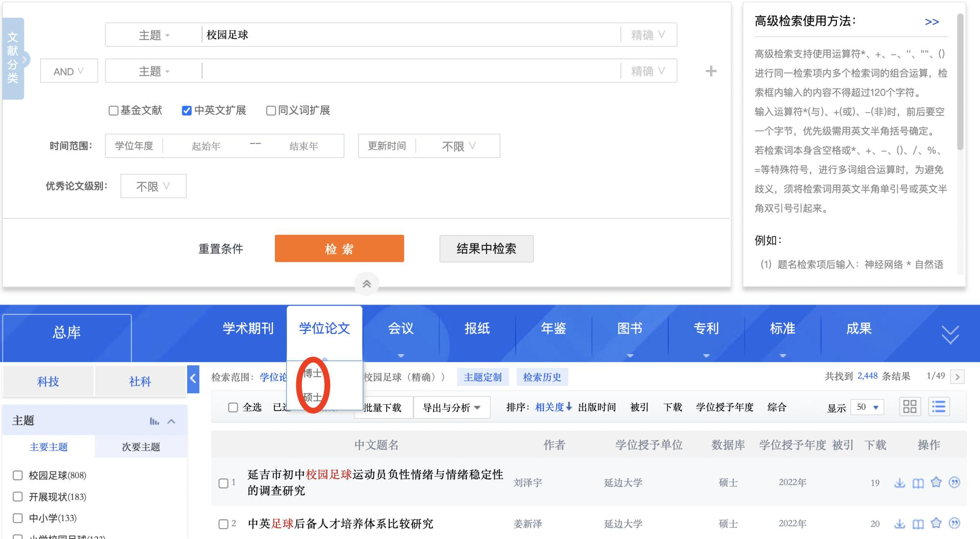
Task: Open the 主题 chart visualization icon
Action: click(x=154, y=421)
